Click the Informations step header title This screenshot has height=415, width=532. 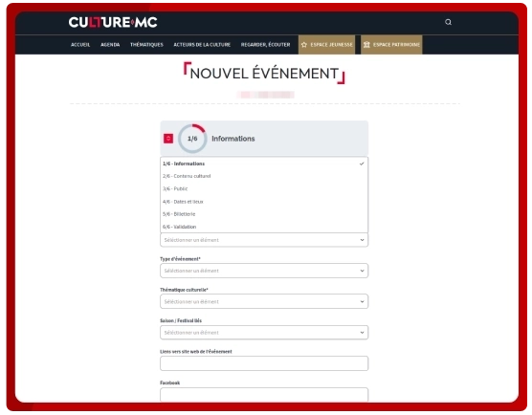[233, 139]
